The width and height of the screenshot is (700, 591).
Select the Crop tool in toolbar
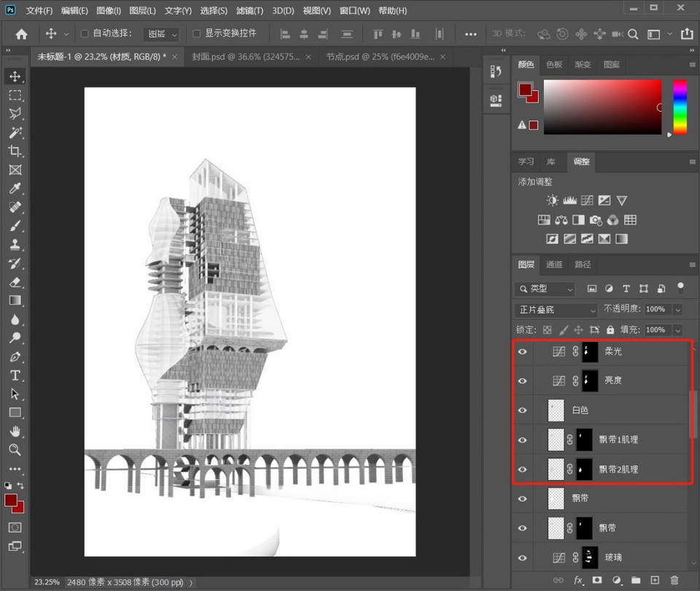click(x=15, y=151)
